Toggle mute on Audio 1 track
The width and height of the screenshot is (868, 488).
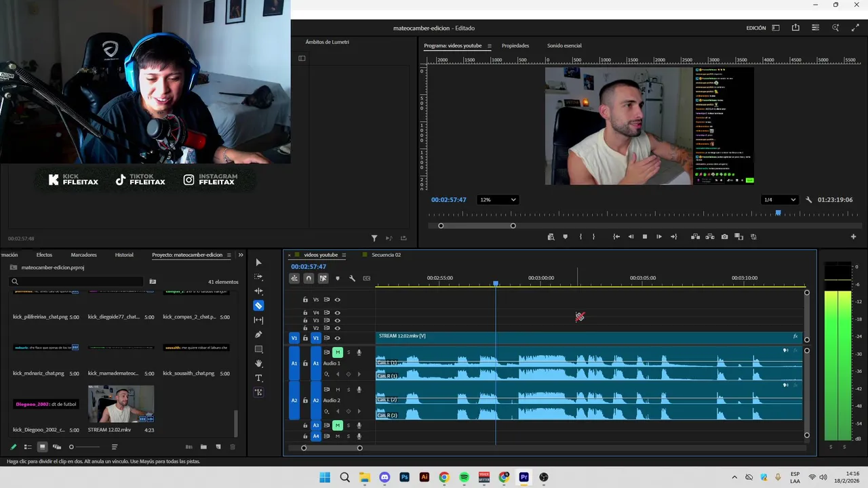coord(337,352)
